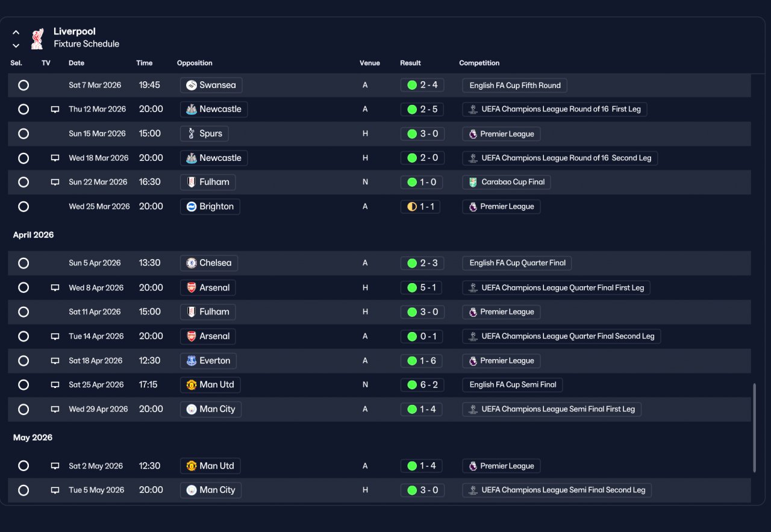Select the radio button for the Swansea fixture
Image resolution: width=771 pixels, height=532 pixels.
click(23, 85)
